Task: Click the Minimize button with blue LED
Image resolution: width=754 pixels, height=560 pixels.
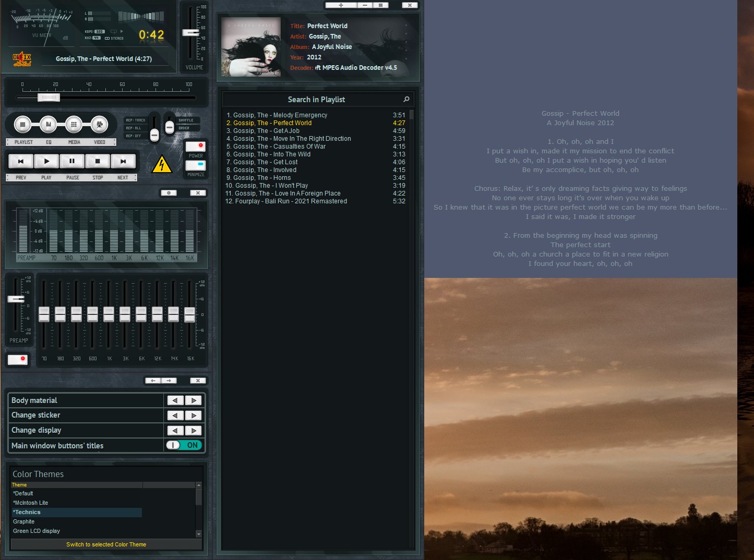Action: [196, 165]
